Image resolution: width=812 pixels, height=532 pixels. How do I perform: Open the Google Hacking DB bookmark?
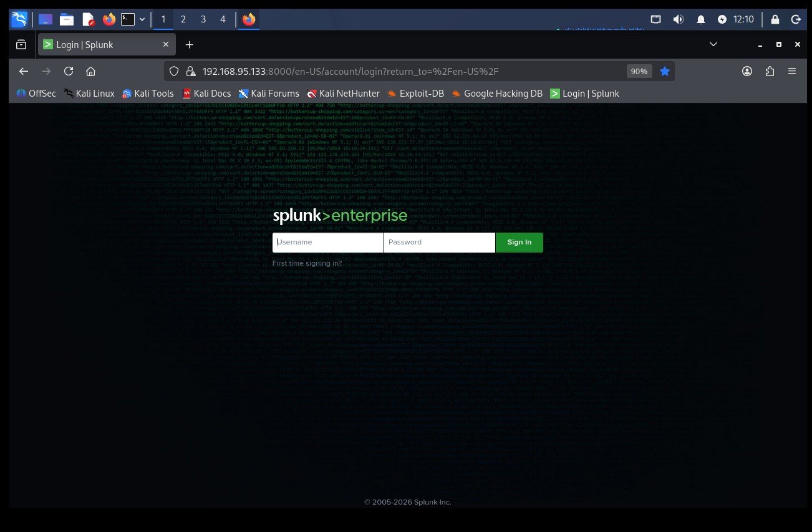(x=497, y=94)
